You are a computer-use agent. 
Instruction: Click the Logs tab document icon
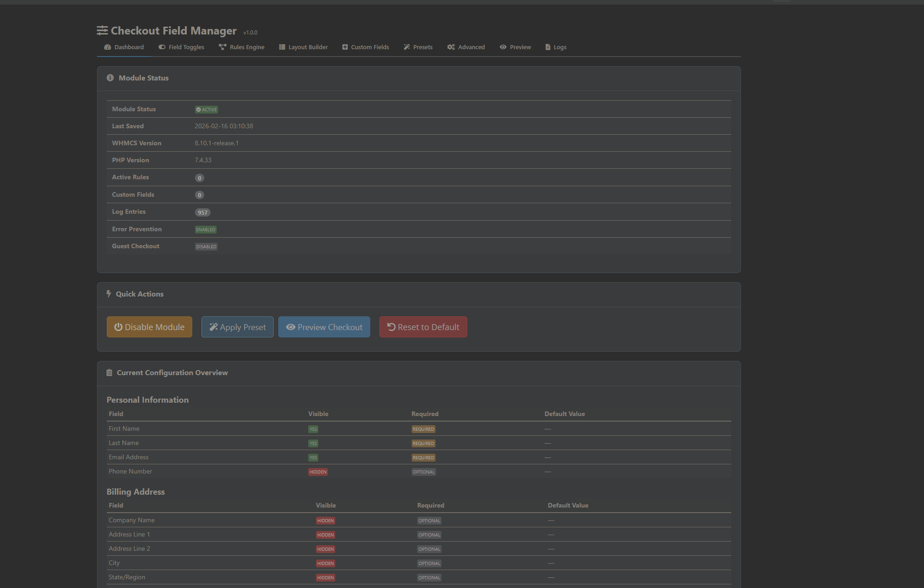[548, 47]
